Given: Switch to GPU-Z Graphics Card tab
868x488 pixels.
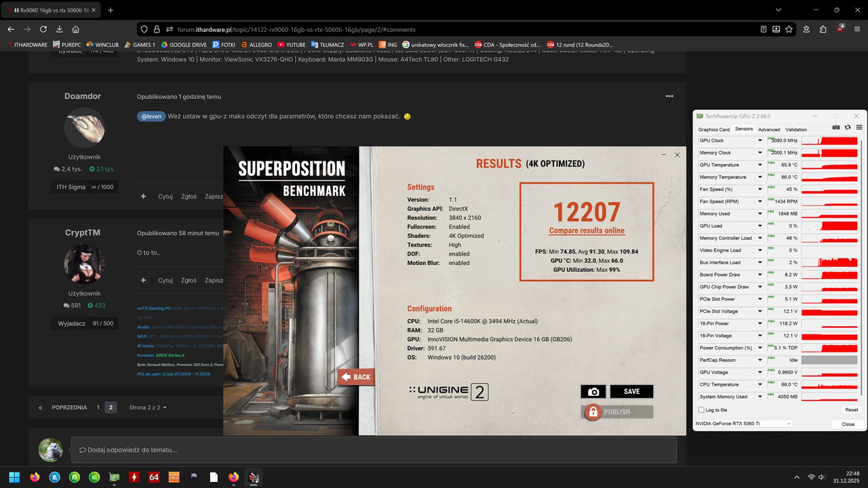Looking at the screenshot, I should click(714, 129).
